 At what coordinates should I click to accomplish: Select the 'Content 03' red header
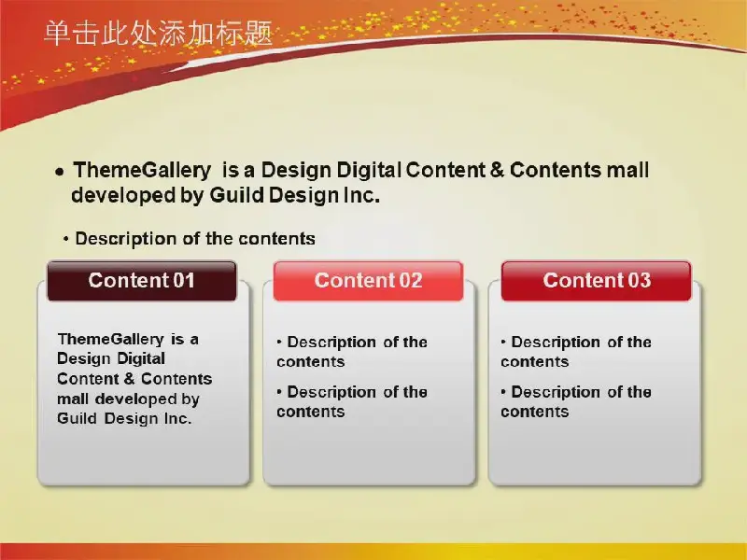[x=597, y=281]
